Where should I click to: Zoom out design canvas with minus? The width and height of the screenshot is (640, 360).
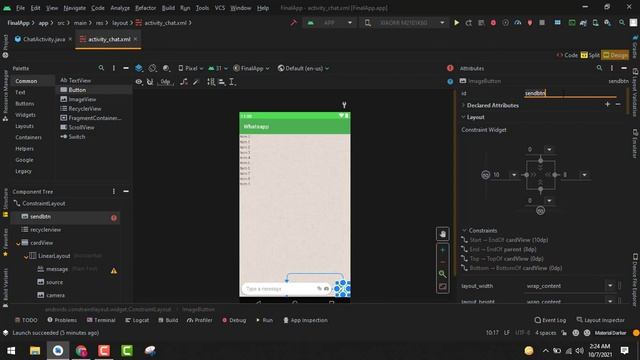click(x=442, y=262)
